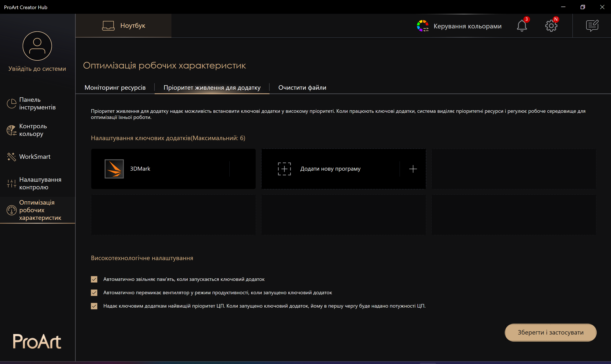611x364 pixels.
Task: Click the Увійдіть до системи link
Action: (37, 69)
